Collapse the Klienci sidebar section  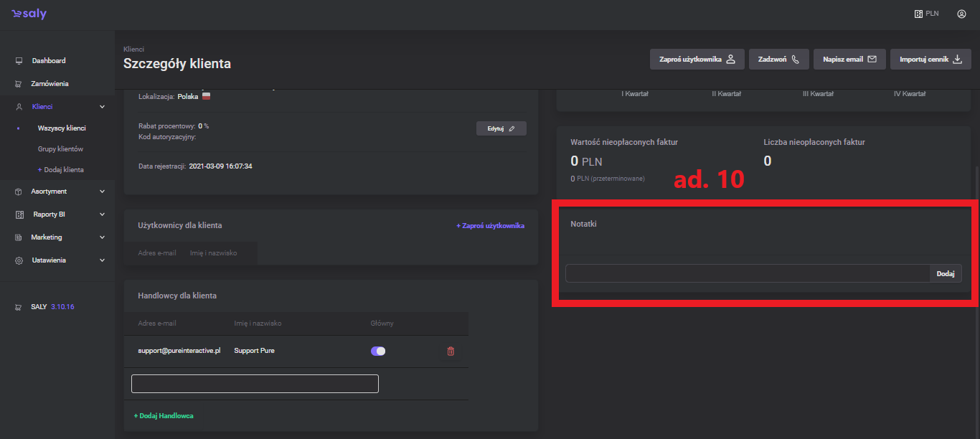point(102,107)
